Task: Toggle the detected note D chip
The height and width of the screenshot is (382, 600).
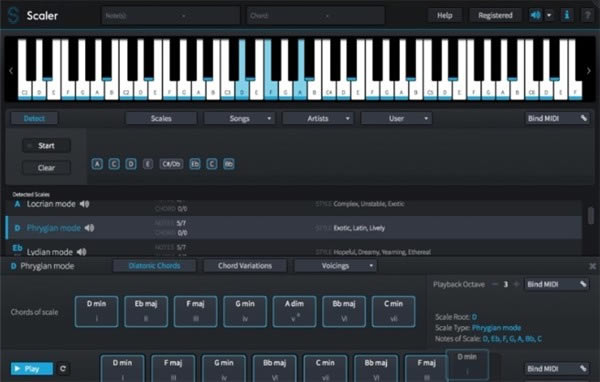Action: click(131, 164)
